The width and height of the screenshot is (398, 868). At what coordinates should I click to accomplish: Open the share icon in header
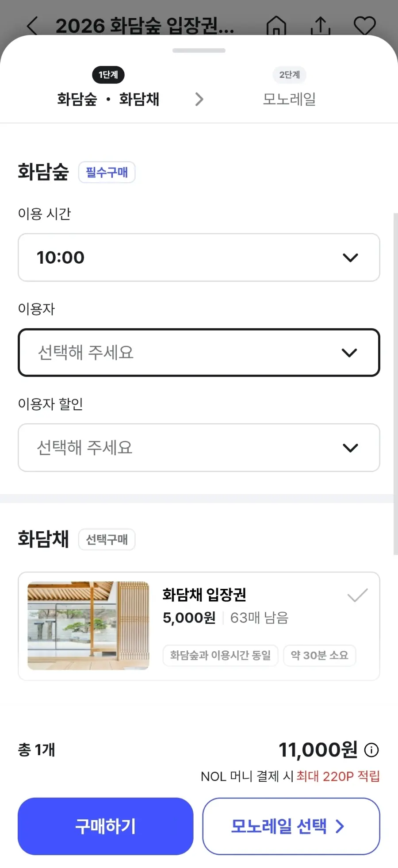pyautogui.click(x=321, y=25)
